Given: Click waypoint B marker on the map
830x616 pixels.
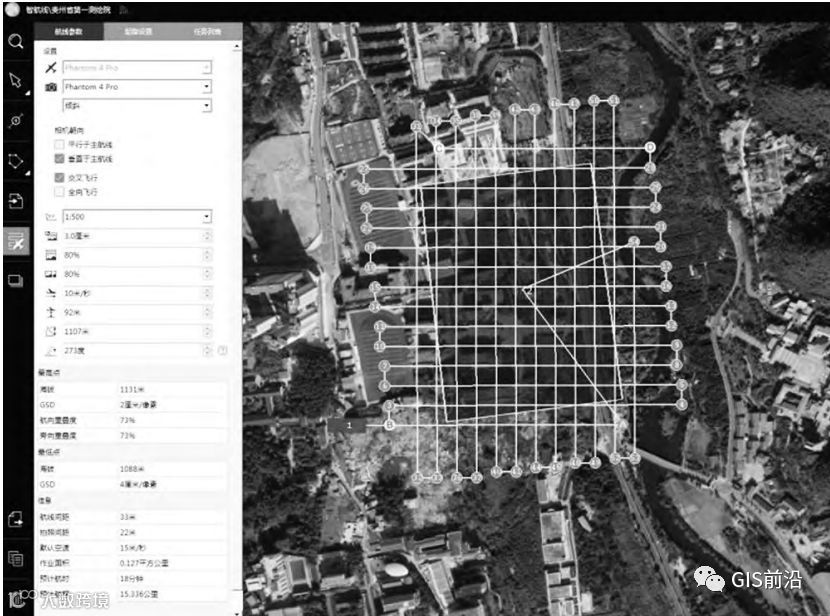Looking at the screenshot, I should pos(390,424).
